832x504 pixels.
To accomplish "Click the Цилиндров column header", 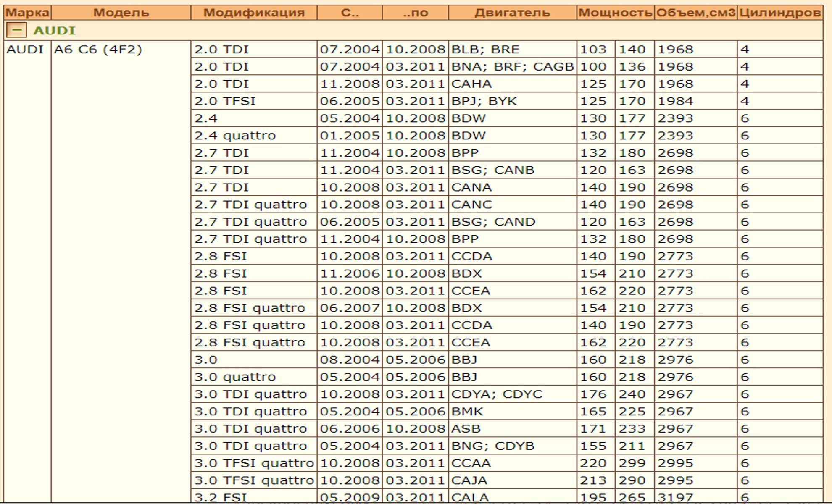I will coord(780,13).
